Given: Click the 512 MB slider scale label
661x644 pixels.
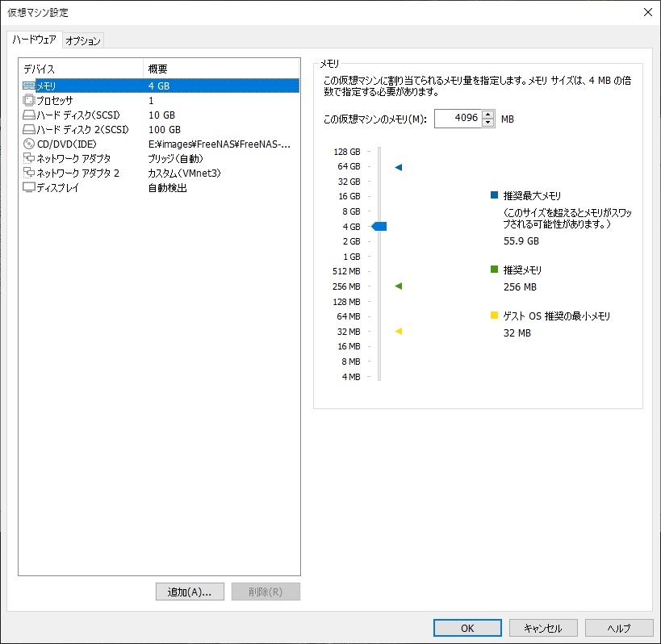Looking at the screenshot, I should (346, 271).
